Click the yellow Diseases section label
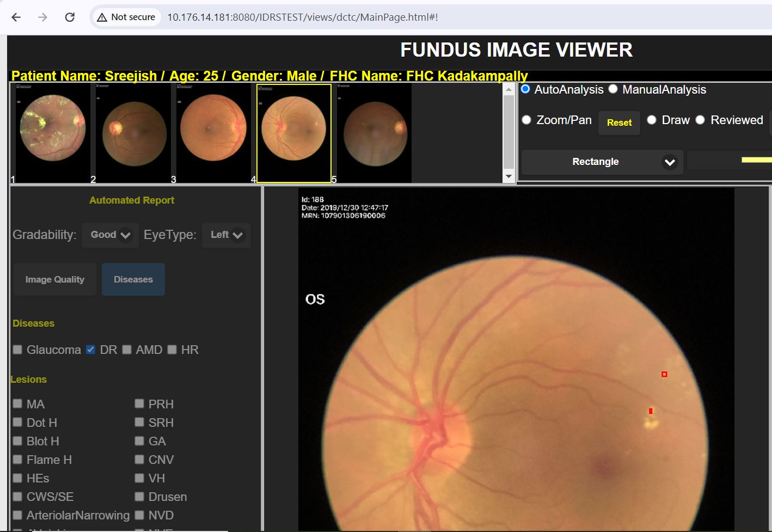The height and width of the screenshot is (532, 772). pos(34,323)
